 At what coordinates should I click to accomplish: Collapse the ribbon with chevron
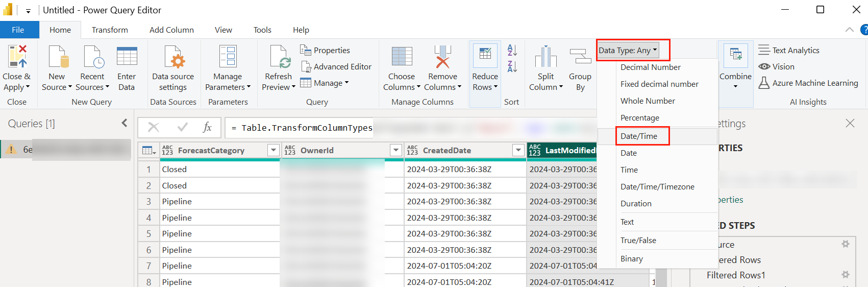click(849, 30)
